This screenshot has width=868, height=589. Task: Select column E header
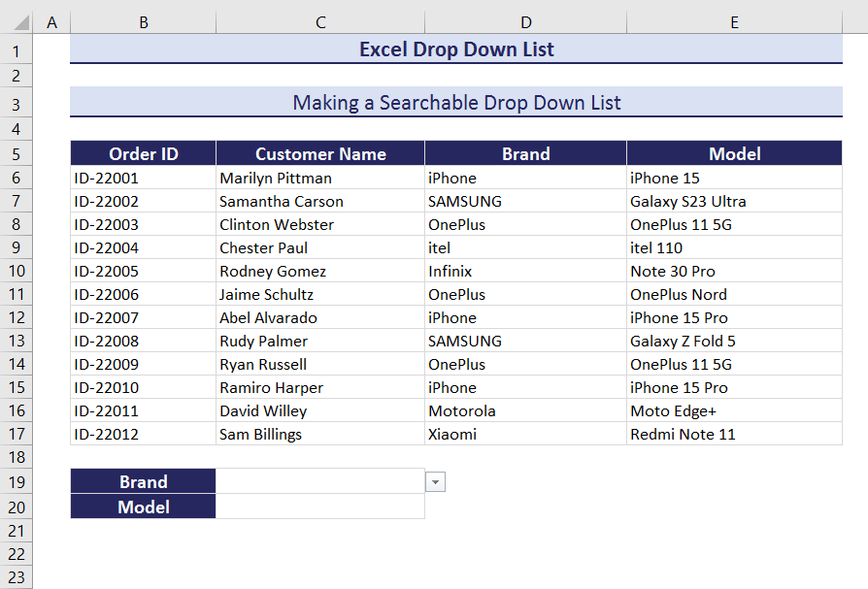tap(735, 22)
